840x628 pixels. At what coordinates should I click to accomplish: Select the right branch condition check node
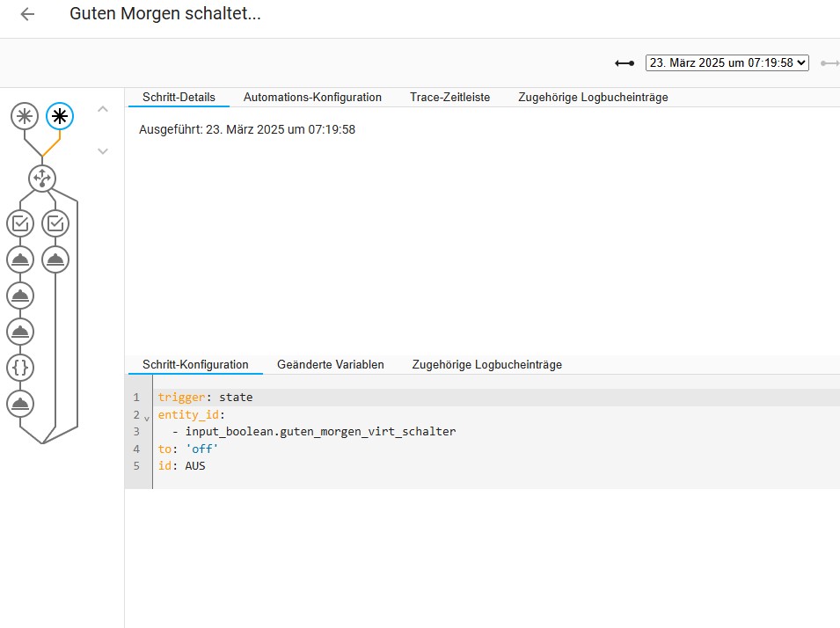point(55,223)
